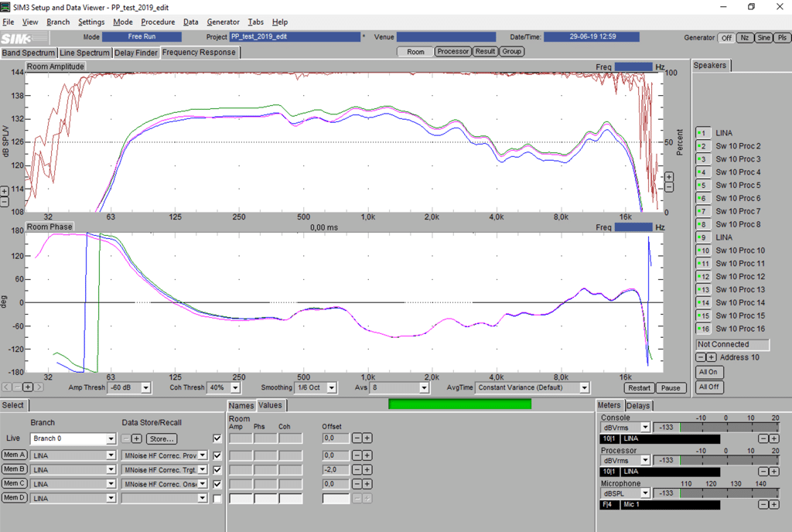Click the Store... button

[162, 438]
